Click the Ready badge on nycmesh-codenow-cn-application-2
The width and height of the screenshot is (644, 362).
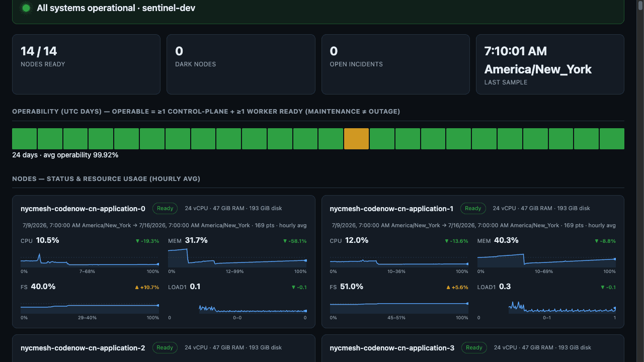165,347
